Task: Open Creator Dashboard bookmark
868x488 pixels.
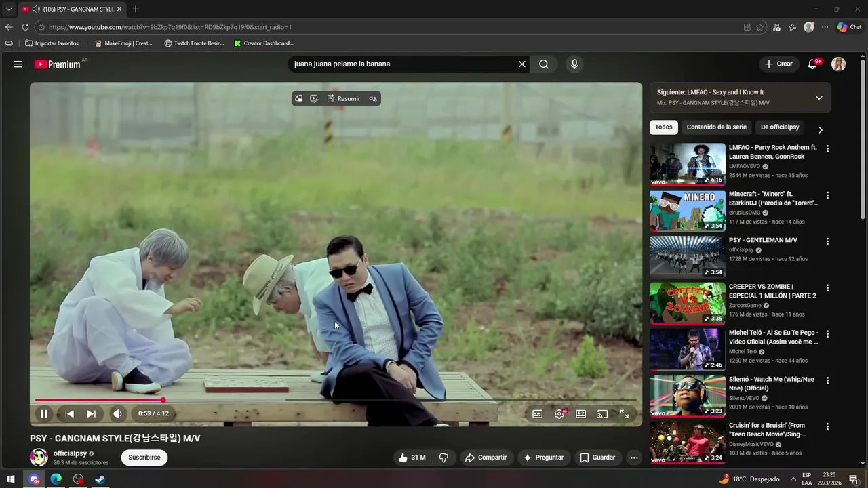Action: click(264, 43)
